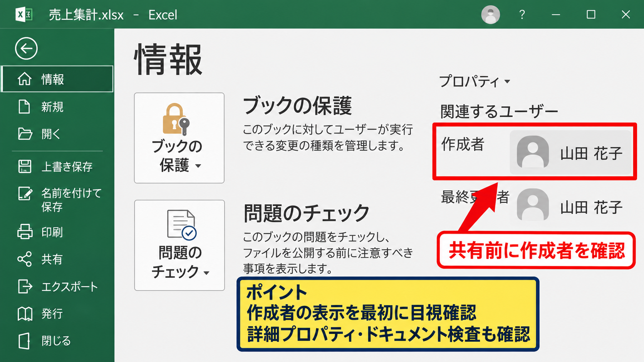Click the printer icon for 印刷
The height and width of the screenshot is (362, 644).
point(25,232)
